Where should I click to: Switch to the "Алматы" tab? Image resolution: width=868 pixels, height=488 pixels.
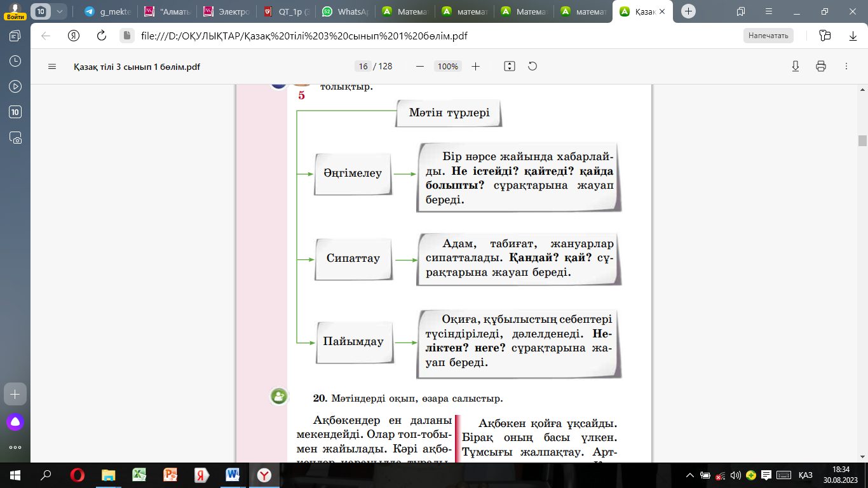pyautogui.click(x=167, y=11)
